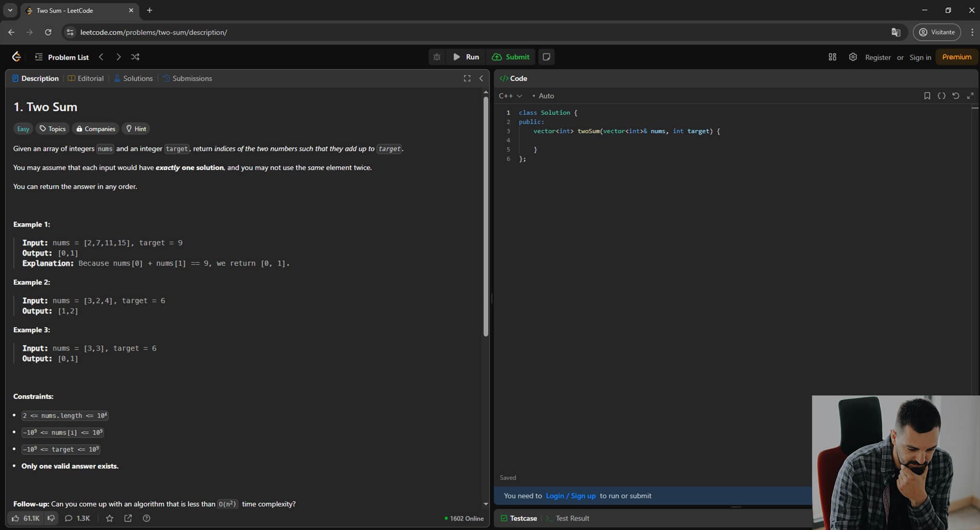Click the Easy difficulty tag
980x530 pixels.
click(23, 129)
